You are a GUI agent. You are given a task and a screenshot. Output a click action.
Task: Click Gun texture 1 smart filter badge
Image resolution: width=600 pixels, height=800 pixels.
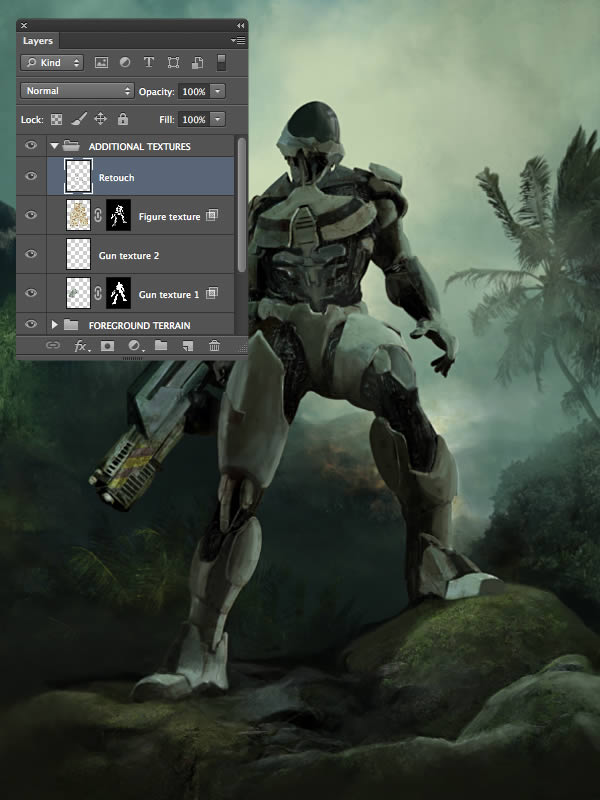(212, 293)
